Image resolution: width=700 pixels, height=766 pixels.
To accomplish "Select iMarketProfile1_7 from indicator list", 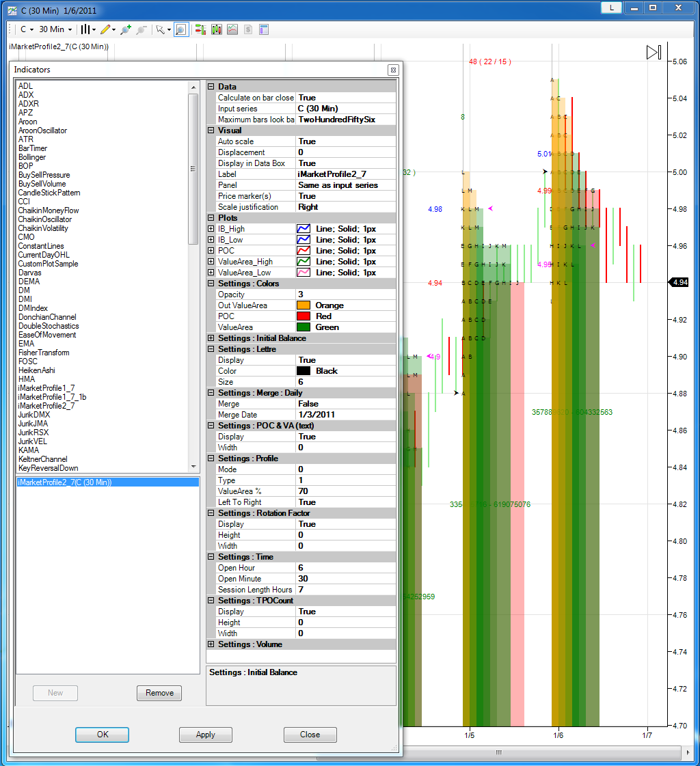I will tap(46, 388).
